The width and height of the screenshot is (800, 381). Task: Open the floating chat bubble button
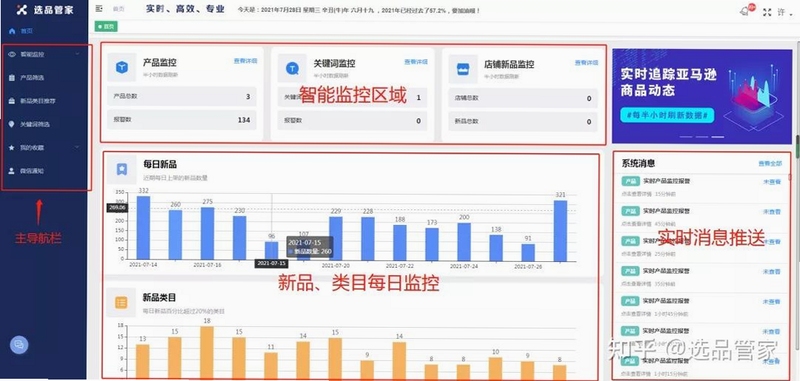coord(19,345)
